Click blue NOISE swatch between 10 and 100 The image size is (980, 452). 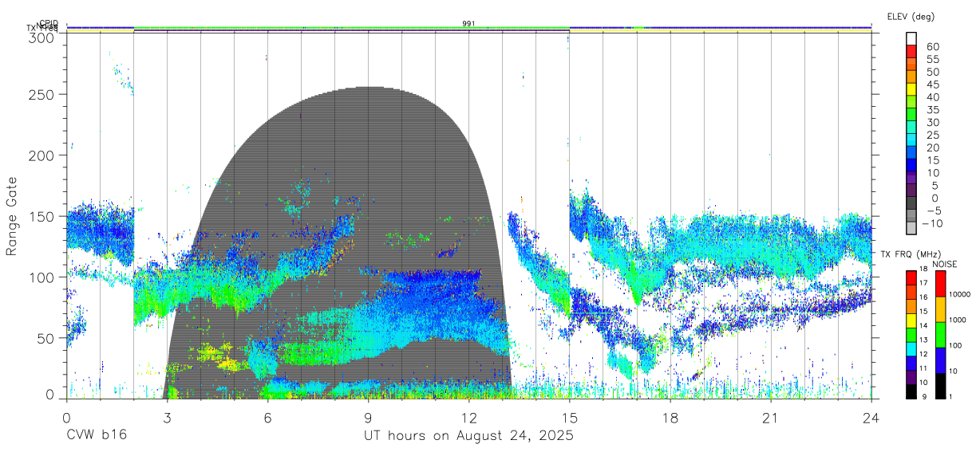[x=939, y=360]
